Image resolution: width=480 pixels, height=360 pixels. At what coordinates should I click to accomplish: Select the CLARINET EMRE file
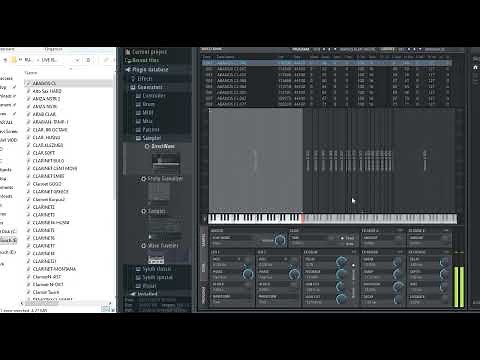(48, 176)
